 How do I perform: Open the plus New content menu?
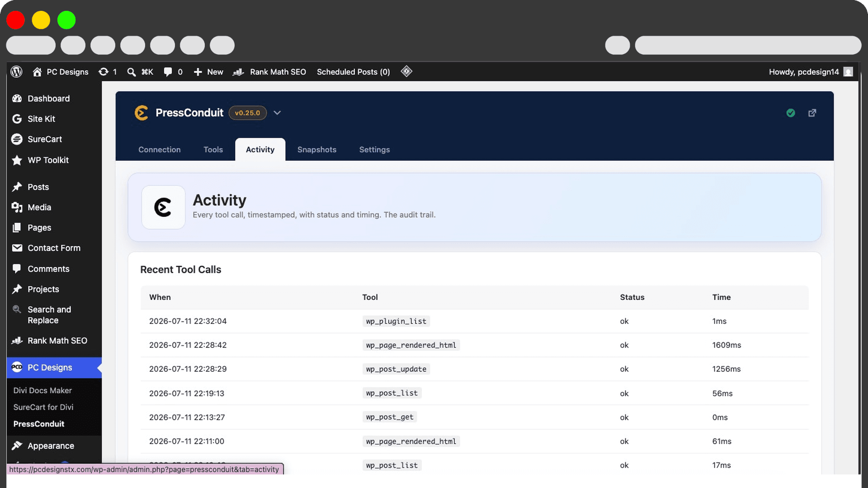pyautogui.click(x=208, y=72)
